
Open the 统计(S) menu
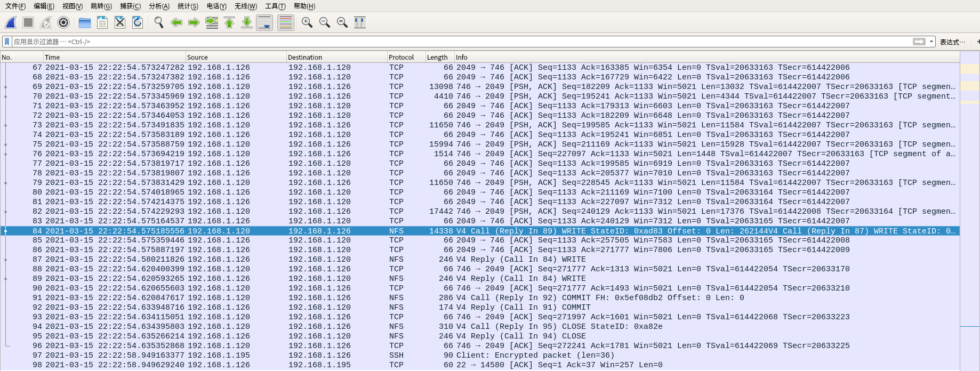pos(188,6)
